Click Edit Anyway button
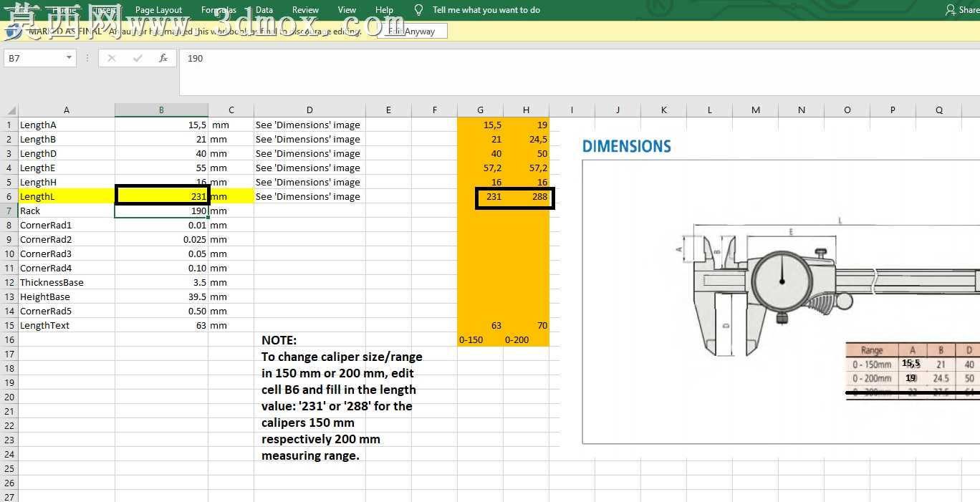Screen dimensions: 980x502 click(412, 32)
